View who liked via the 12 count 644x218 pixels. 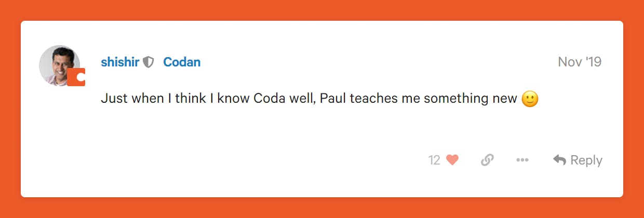(x=434, y=160)
